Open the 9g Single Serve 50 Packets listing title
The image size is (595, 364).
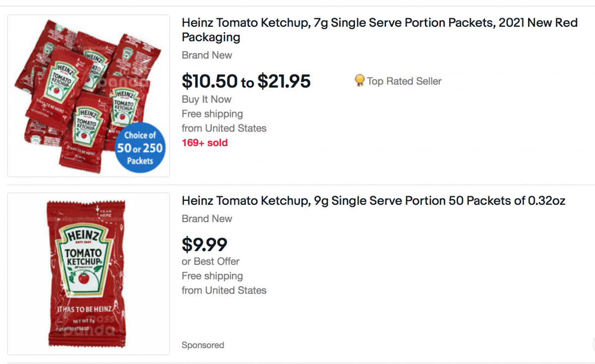coord(373,201)
